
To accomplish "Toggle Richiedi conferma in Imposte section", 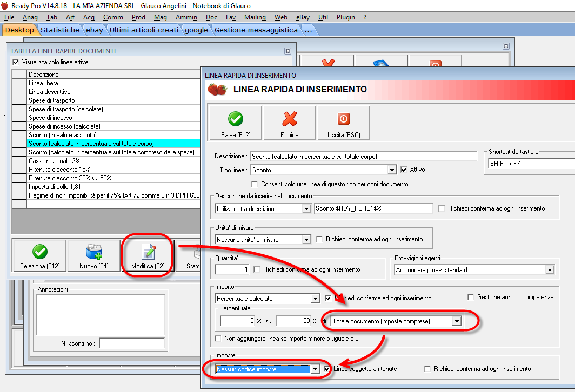I will point(427,369).
